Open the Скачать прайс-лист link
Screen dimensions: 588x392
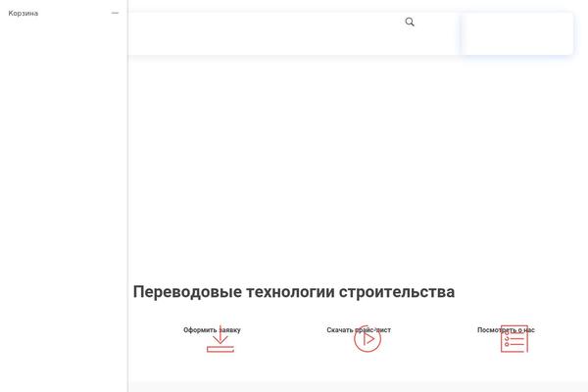tap(359, 330)
